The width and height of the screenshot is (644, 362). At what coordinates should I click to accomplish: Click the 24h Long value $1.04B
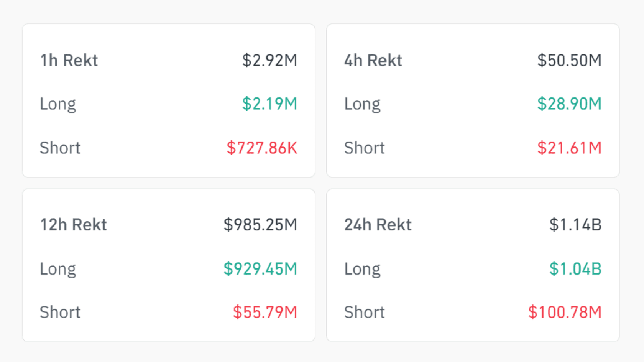(575, 268)
